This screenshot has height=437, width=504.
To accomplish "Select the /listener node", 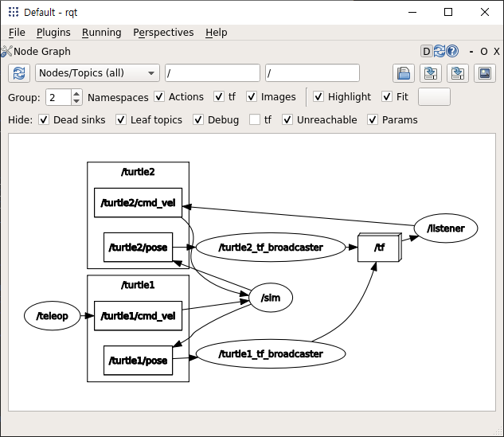I will point(446,228).
